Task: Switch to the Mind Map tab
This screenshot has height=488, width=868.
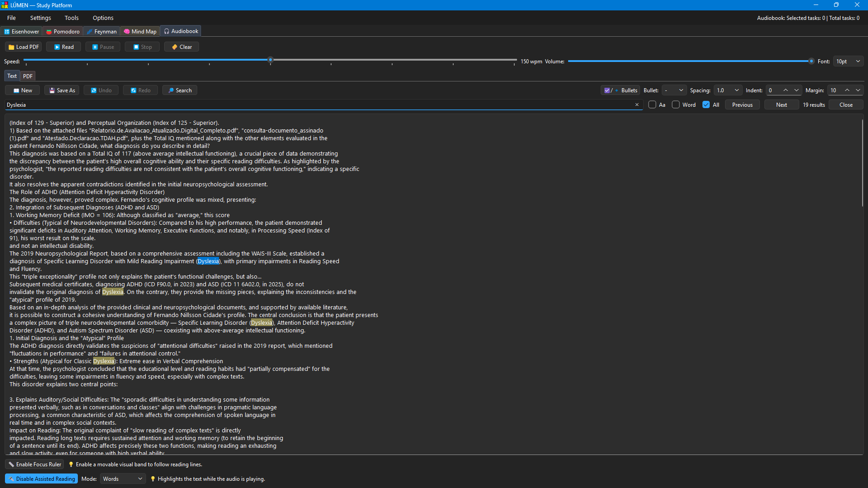Action: 140,31
